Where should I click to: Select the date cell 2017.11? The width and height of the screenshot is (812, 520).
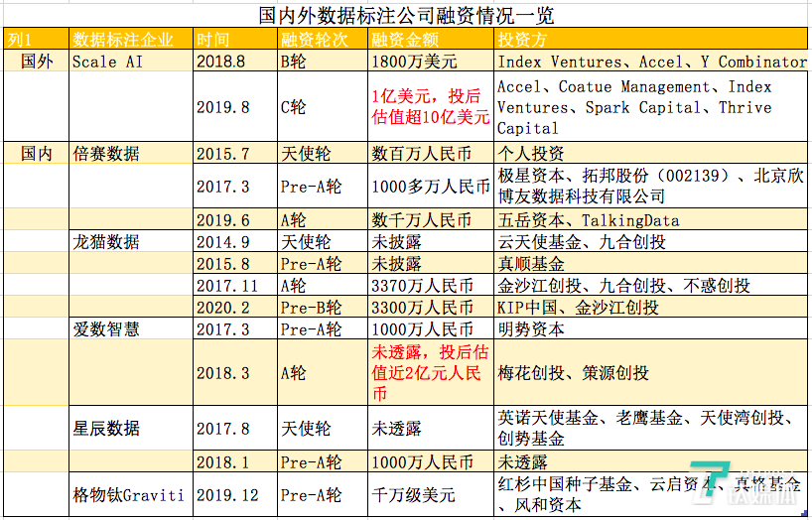point(235,285)
